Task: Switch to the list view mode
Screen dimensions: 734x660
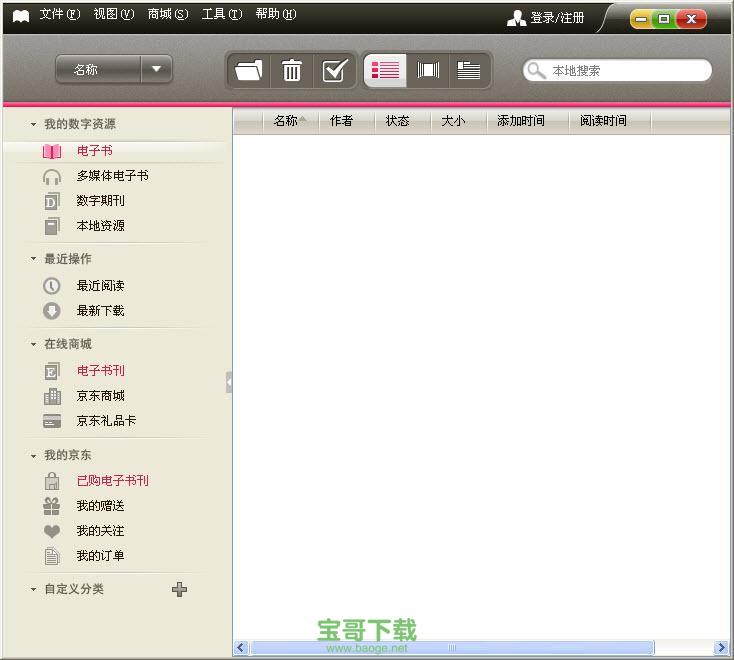Action: coord(385,70)
